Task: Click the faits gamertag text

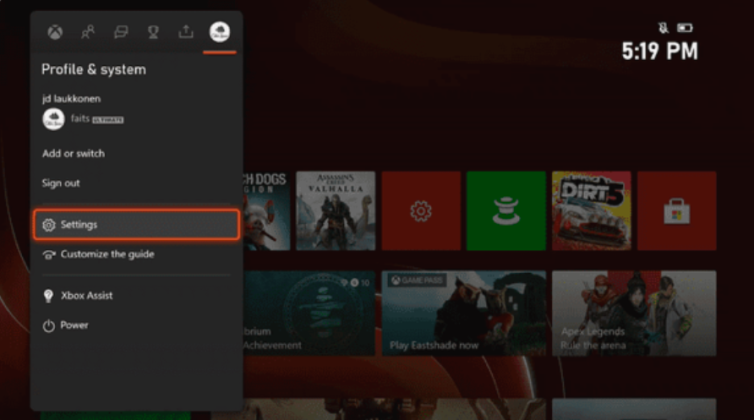Action: pos(80,118)
